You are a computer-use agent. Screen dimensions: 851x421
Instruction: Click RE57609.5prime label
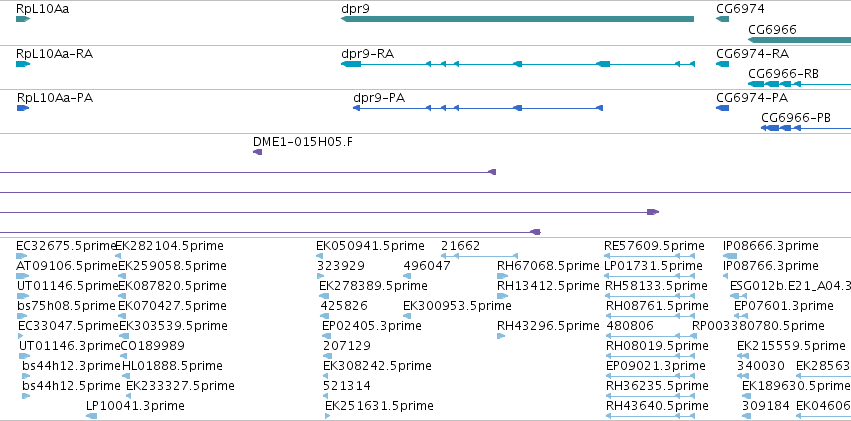tap(654, 246)
